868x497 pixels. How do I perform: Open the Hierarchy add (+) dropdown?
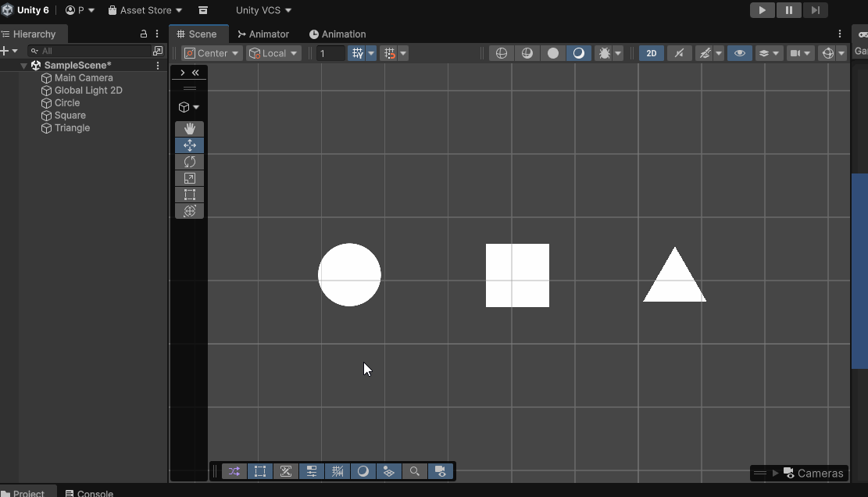9,51
